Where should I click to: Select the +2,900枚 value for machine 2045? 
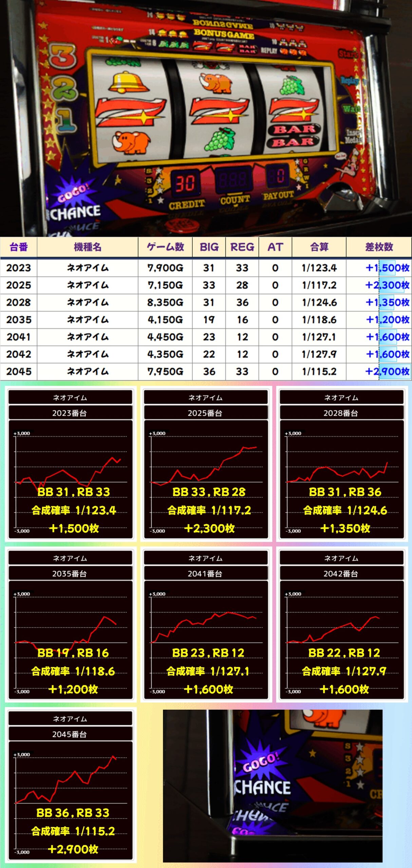coord(387,372)
